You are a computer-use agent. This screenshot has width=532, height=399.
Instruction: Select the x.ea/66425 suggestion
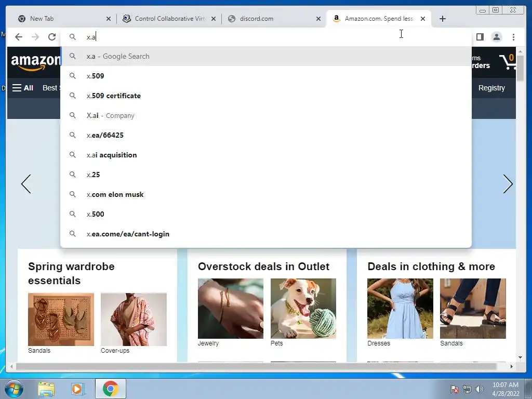pyautogui.click(x=266, y=135)
